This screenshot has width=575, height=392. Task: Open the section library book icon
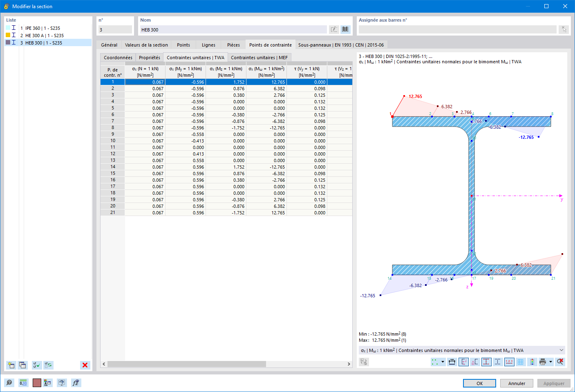click(345, 29)
